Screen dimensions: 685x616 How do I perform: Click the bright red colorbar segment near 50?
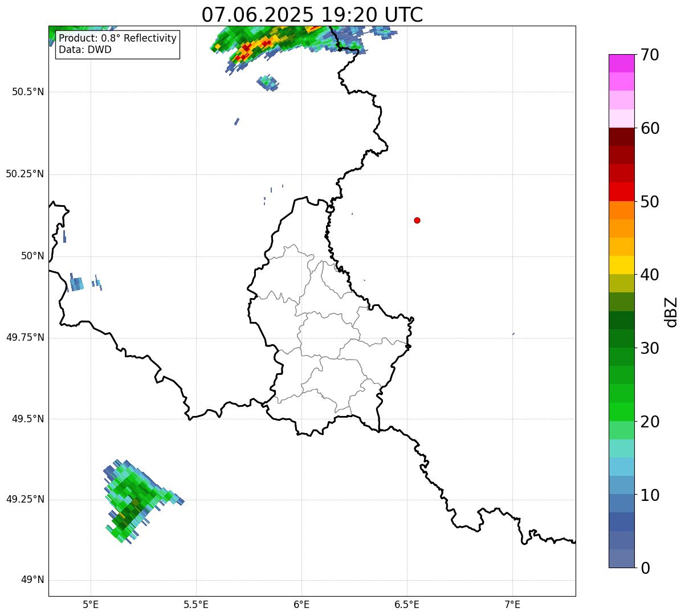click(x=621, y=192)
